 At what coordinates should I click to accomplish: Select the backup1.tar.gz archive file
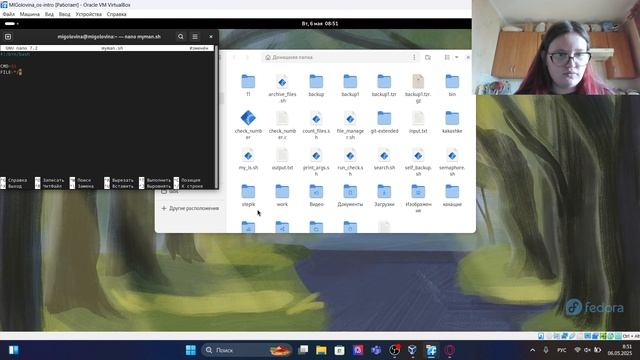pos(418,88)
